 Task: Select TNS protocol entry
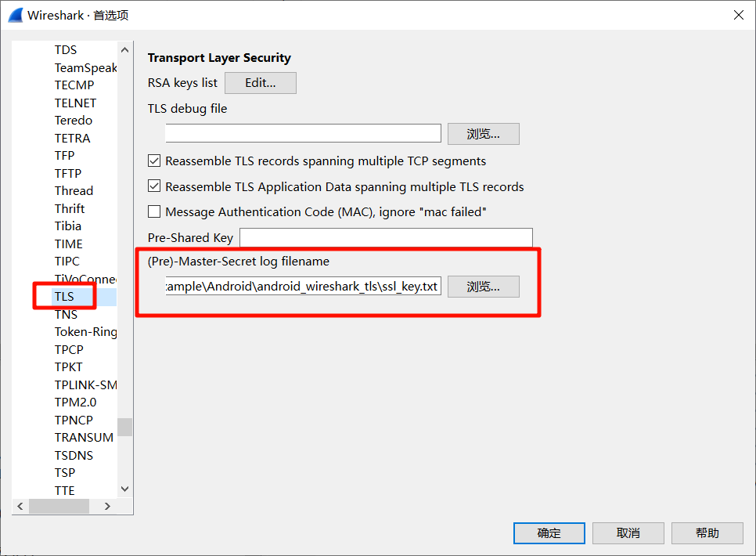66,314
